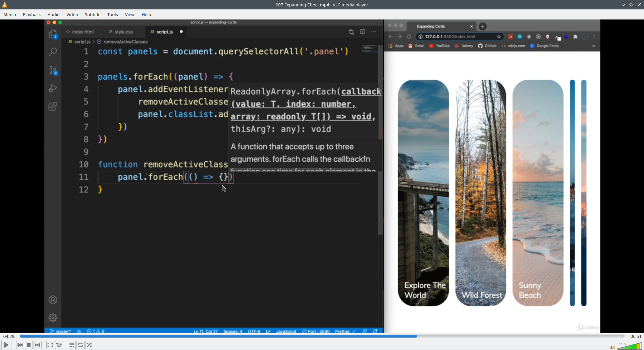This screenshot has width=644, height=350.
Task: Open the Manage gear in VS Code
Action: [x=53, y=317]
